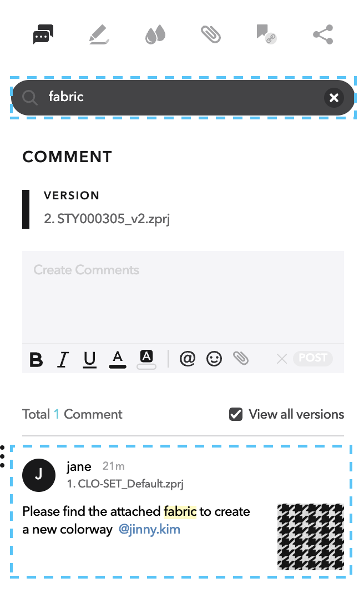Toggle bold text formatting
This screenshot has height=593, width=364.
(x=36, y=359)
